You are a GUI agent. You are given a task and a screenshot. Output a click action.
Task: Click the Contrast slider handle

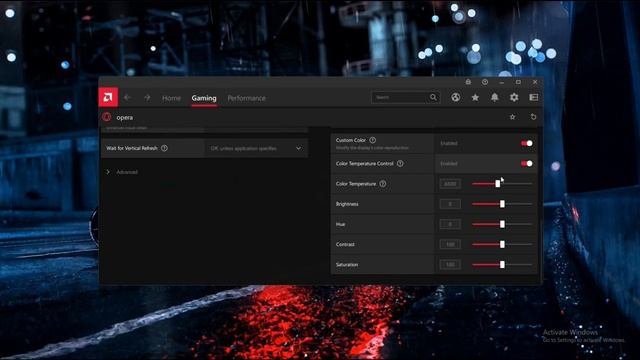coord(502,244)
